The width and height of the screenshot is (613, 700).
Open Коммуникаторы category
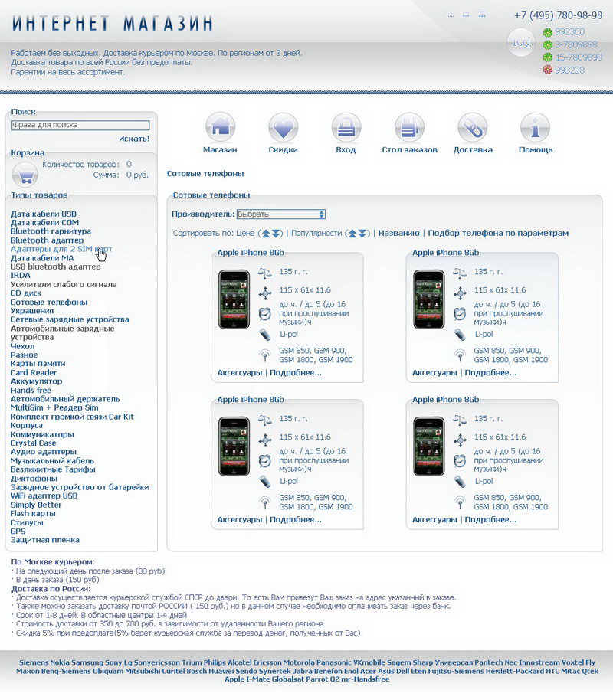click(x=42, y=434)
